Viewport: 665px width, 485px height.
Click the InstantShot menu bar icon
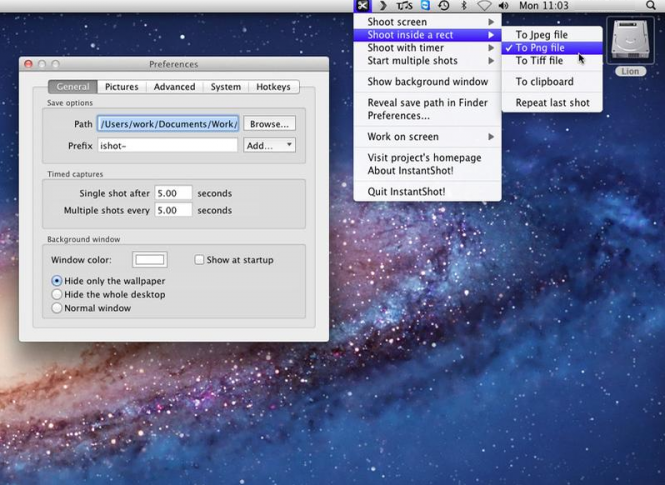point(362,6)
